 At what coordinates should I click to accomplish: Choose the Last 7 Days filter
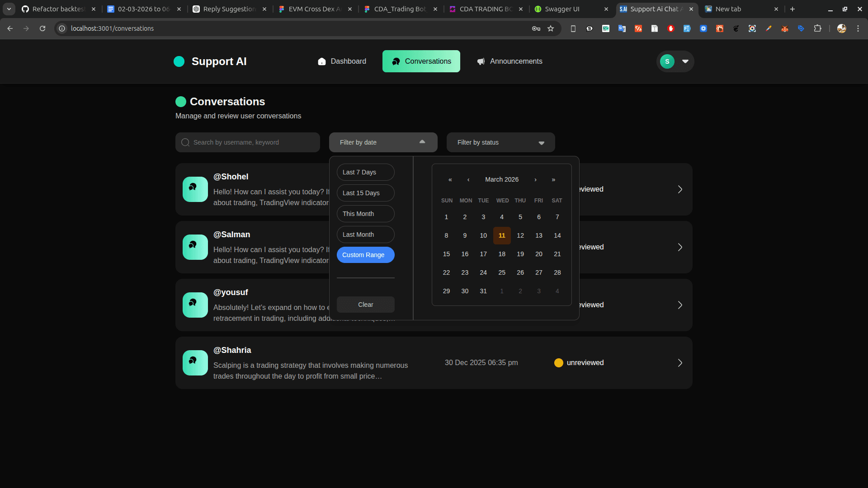pos(365,172)
